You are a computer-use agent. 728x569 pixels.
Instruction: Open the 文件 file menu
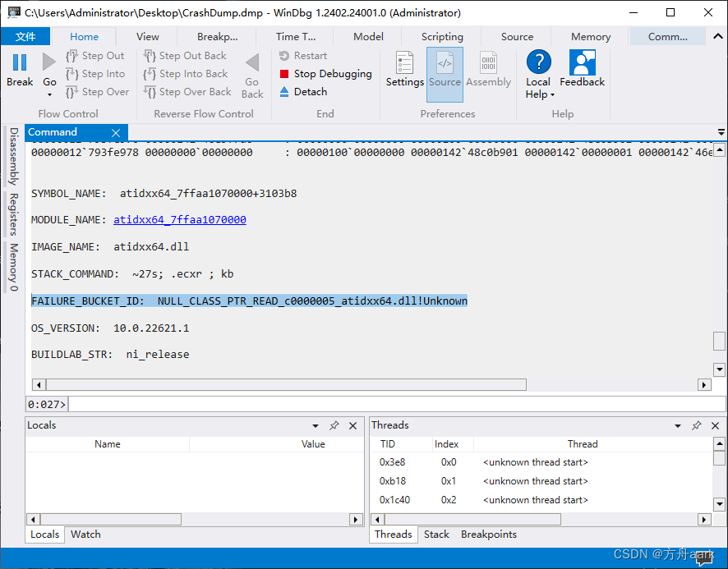(25, 37)
